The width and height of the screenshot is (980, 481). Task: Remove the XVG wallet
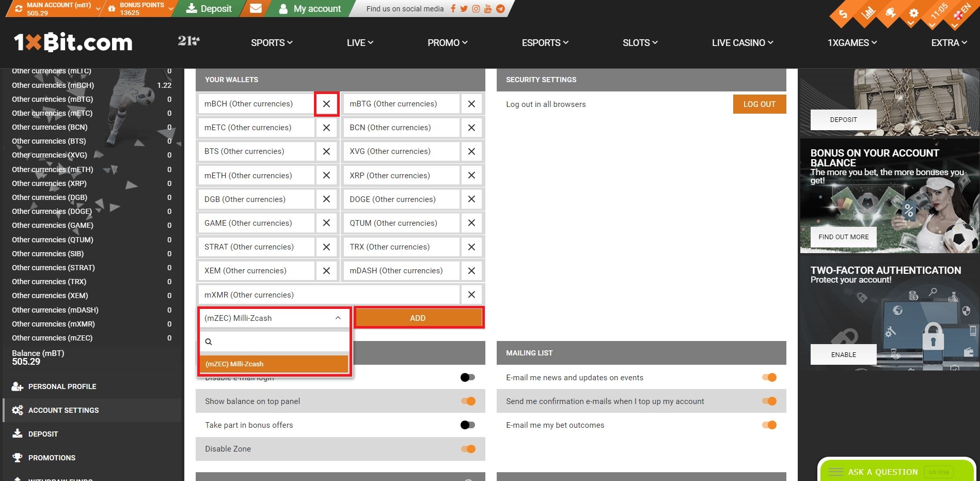pos(471,151)
